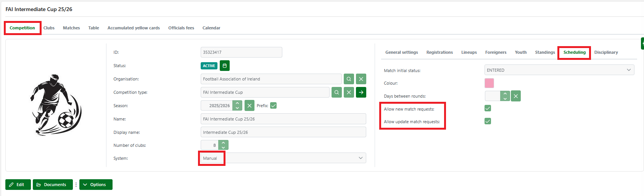Clear the Organisation field with X icon
The width and height of the screenshot is (644, 196).
pos(361,79)
